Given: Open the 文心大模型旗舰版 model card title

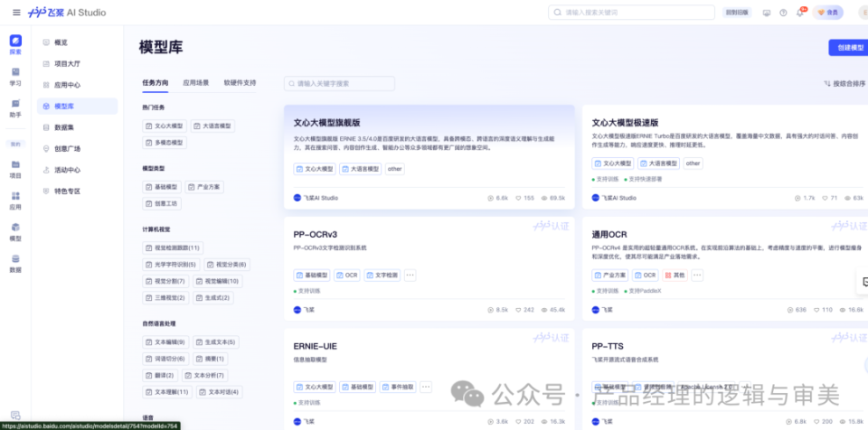Looking at the screenshot, I should coord(326,123).
